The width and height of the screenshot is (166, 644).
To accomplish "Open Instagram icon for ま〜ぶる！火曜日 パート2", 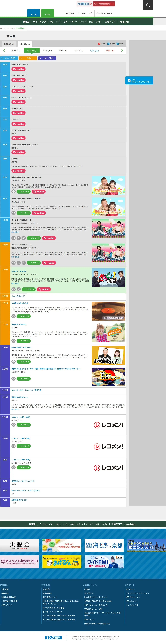I will coord(24,263).
